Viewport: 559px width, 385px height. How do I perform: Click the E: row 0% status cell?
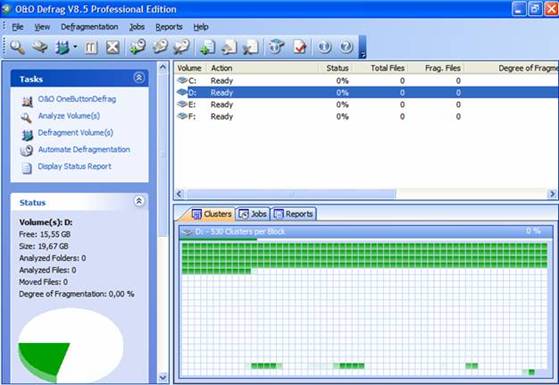(x=342, y=104)
